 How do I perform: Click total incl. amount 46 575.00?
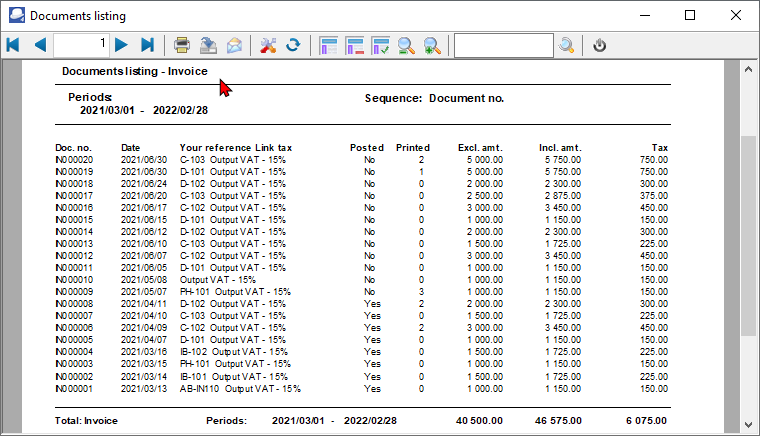coord(558,421)
